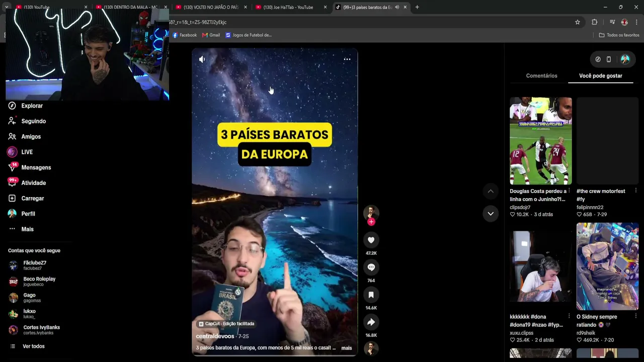Open Amigos in the sidebar

coord(31,137)
